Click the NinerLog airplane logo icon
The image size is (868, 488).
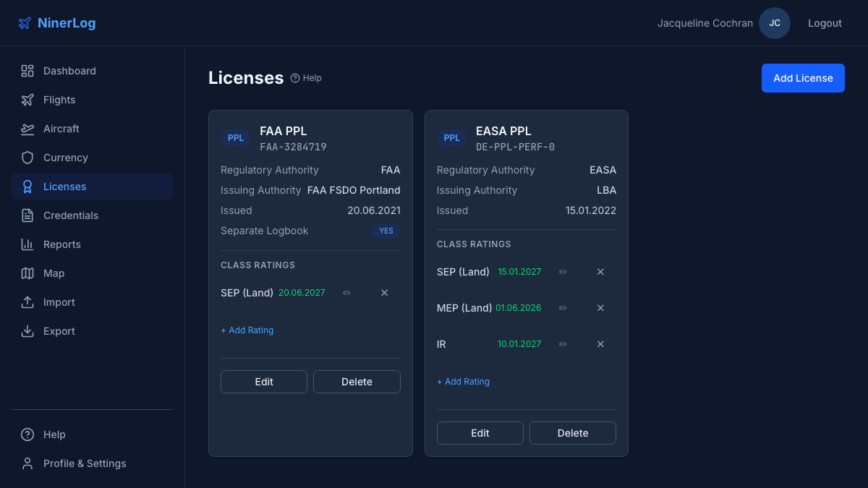(25, 23)
